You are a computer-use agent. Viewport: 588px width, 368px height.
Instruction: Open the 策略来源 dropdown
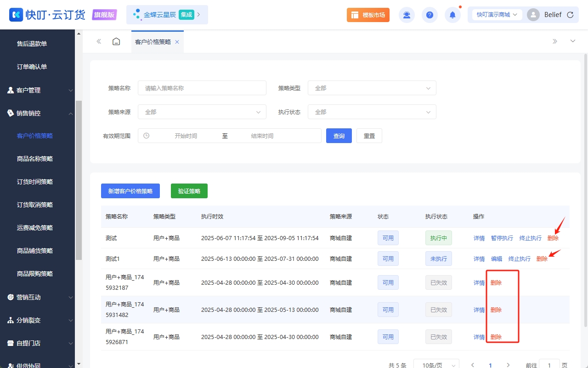(x=202, y=112)
